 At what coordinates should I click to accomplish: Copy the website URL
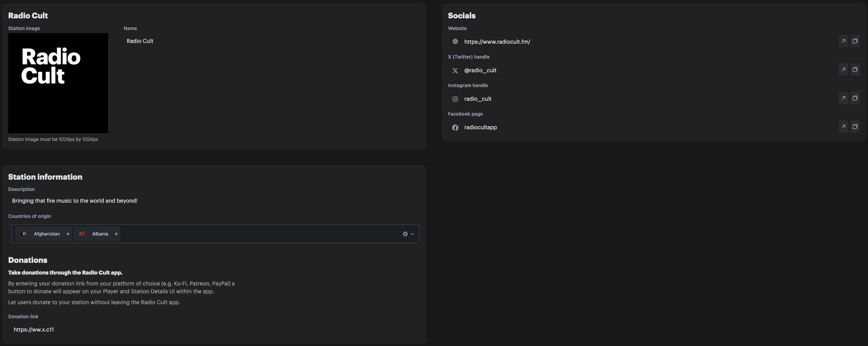855,41
